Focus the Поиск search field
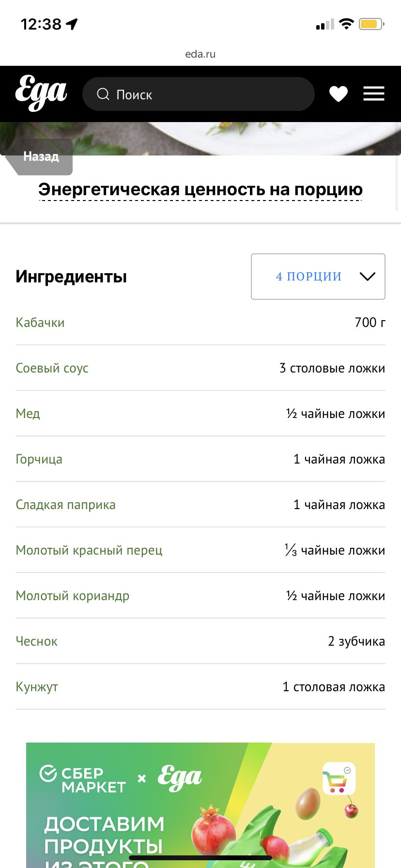This screenshot has width=401, height=868. [x=199, y=94]
